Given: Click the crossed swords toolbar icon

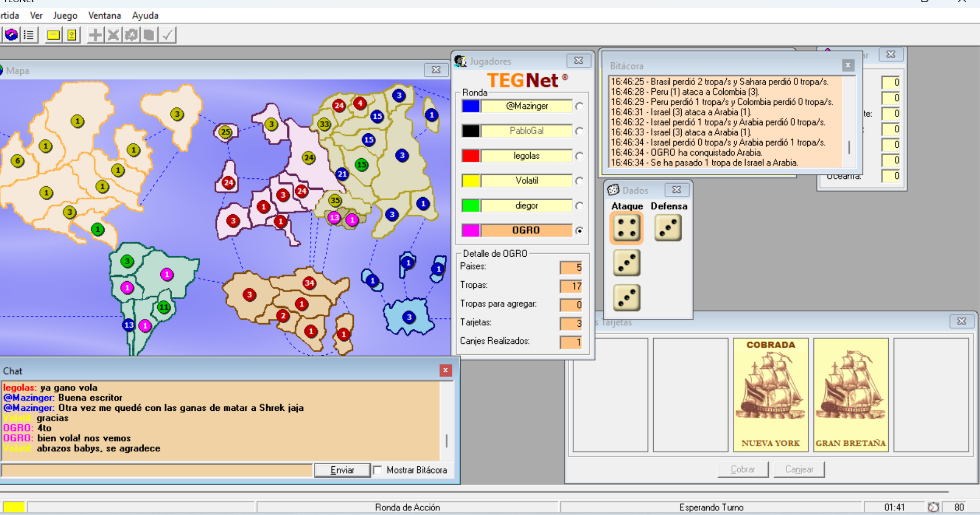Looking at the screenshot, I should pos(113,35).
